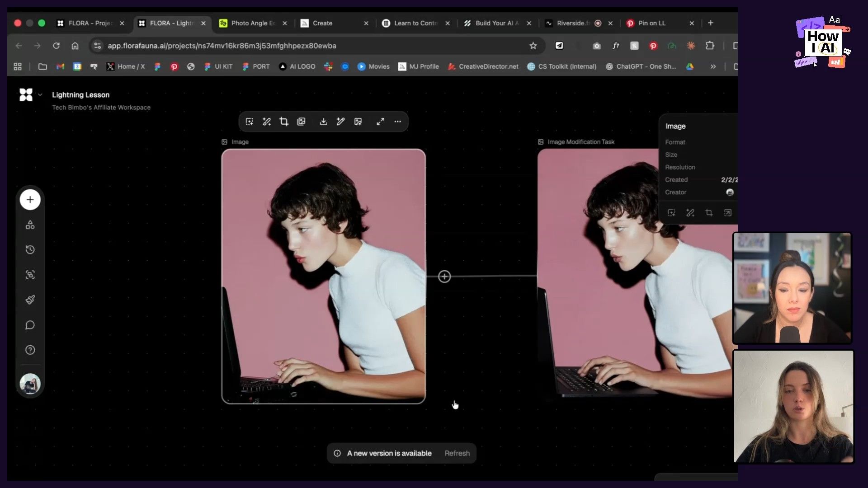Click the site info icon in address bar
The height and width of the screenshot is (488, 868).
[x=97, y=46]
